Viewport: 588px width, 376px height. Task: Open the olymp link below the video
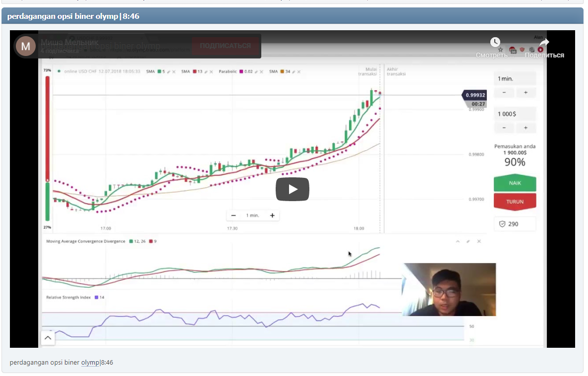click(90, 363)
